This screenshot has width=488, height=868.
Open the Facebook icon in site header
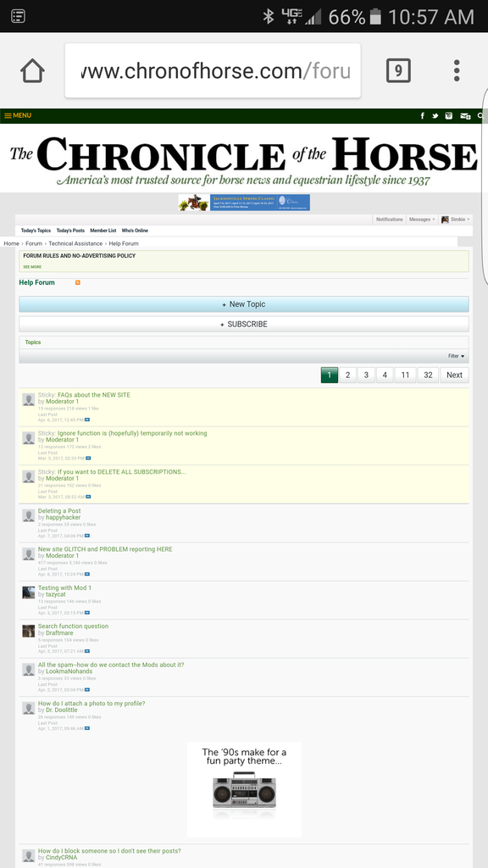[423, 115]
